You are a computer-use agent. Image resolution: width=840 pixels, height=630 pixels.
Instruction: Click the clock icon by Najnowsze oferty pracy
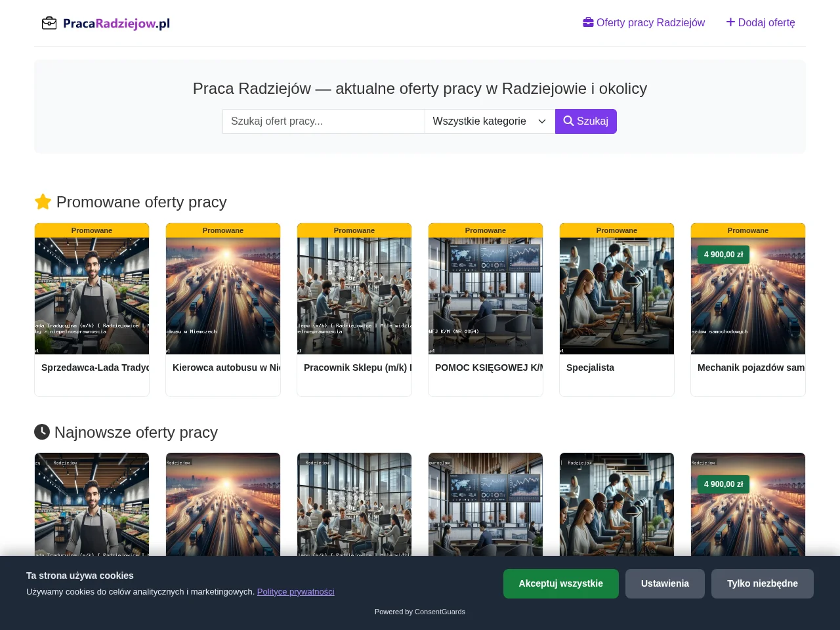click(42, 432)
